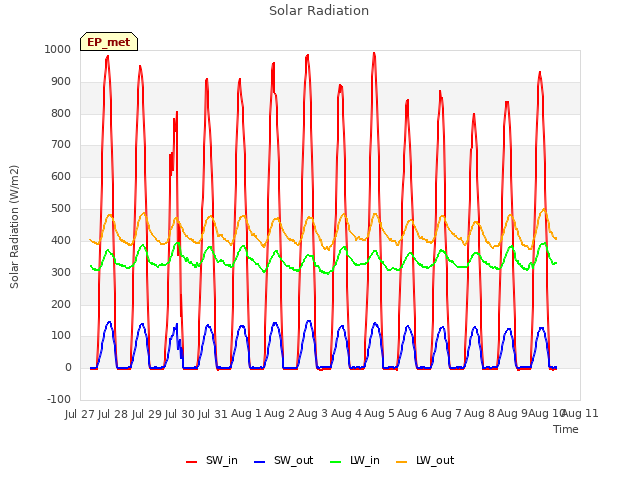The height and width of the screenshot is (480, 640).
Task: Toggle the LW_in legend label
Action: click(365, 461)
